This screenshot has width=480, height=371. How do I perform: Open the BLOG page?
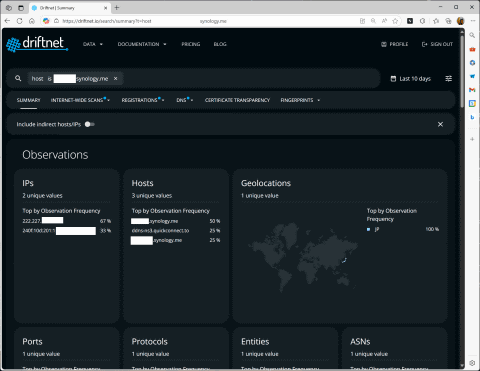[220, 44]
